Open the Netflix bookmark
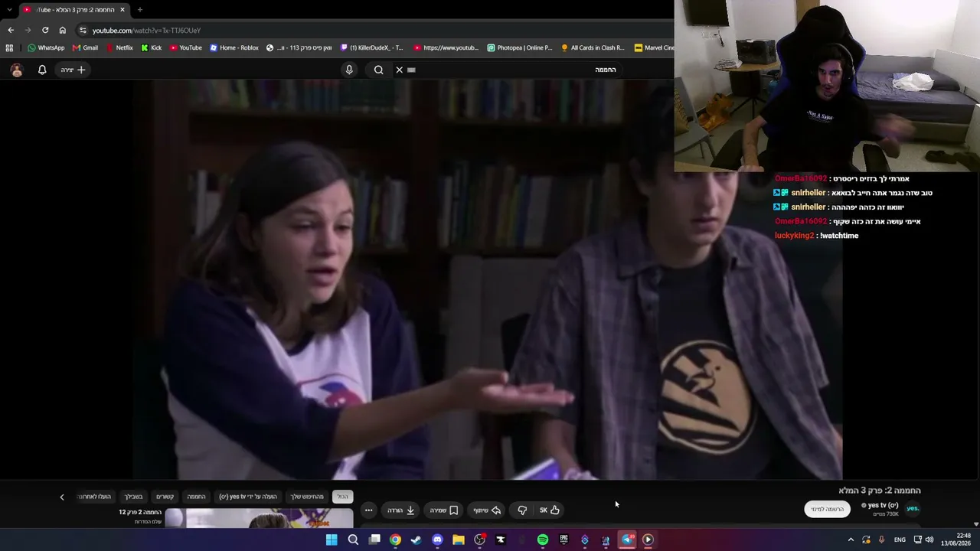 pos(119,47)
